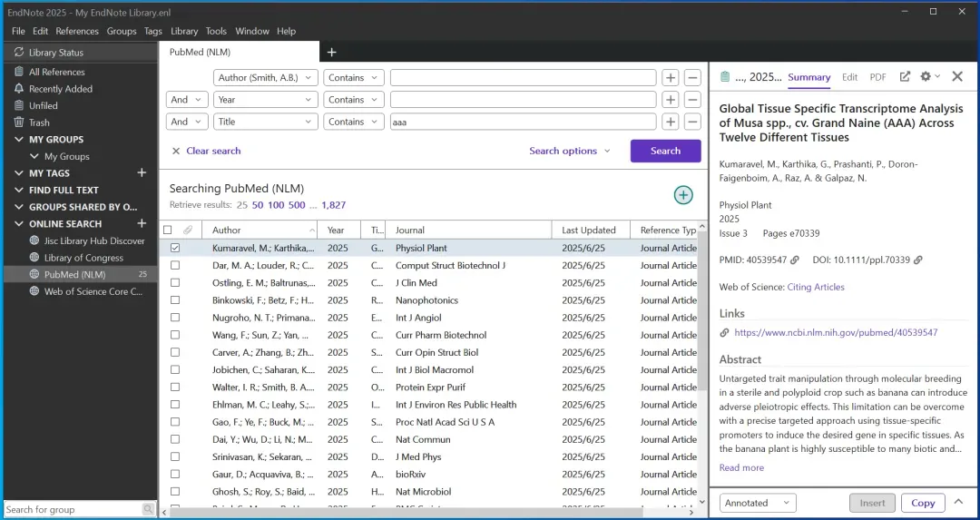
Task: Remove the Year search row
Action: click(x=692, y=100)
